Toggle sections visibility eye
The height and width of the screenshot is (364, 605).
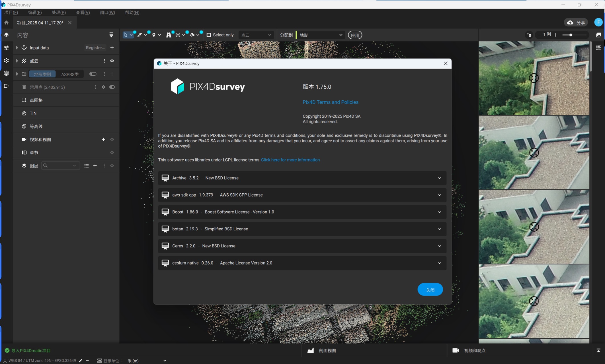[112, 152]
